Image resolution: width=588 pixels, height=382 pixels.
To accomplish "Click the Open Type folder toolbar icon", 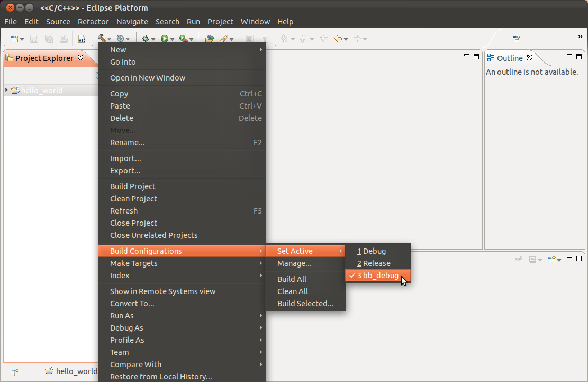I will (x=210, y=39).
